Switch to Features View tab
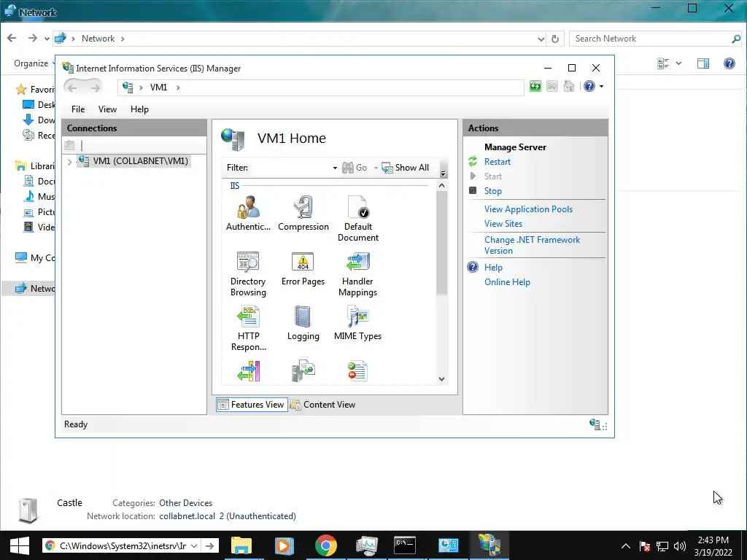This screenshot has width=747, height=560. pos(252,404)
